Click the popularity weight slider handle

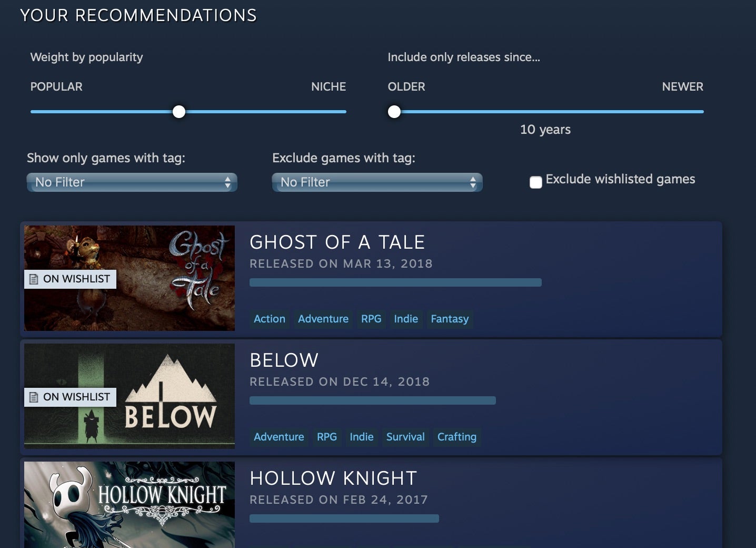179,112
